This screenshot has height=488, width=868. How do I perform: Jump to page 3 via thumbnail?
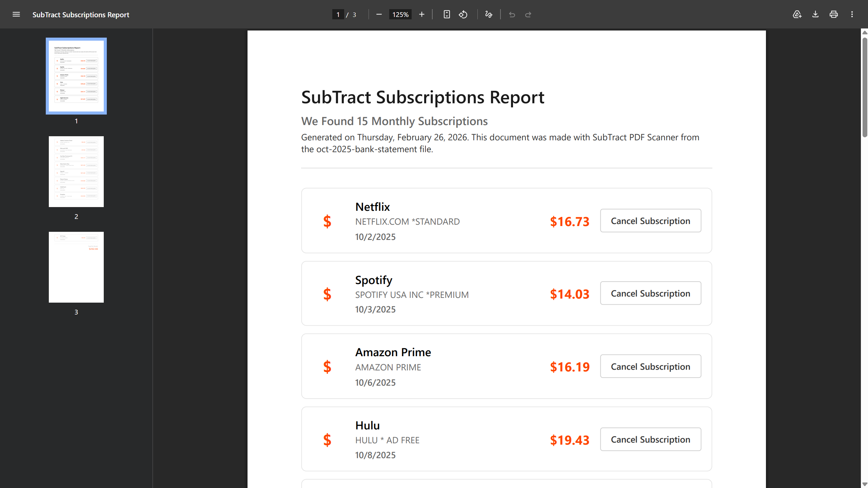click(x=76, y=267)
